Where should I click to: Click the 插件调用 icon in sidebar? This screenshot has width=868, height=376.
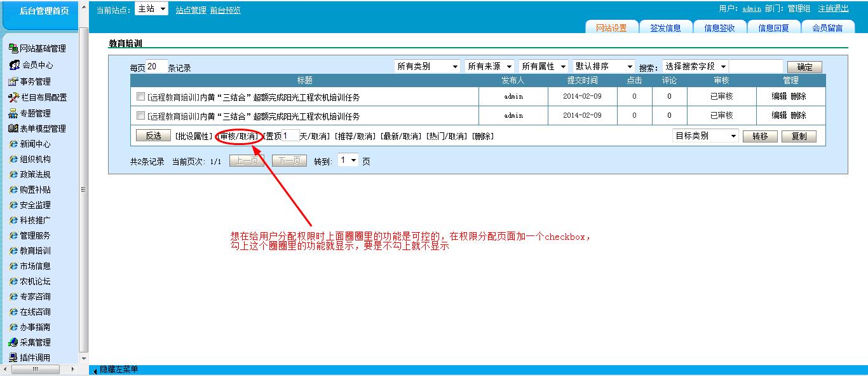point(13,358)
